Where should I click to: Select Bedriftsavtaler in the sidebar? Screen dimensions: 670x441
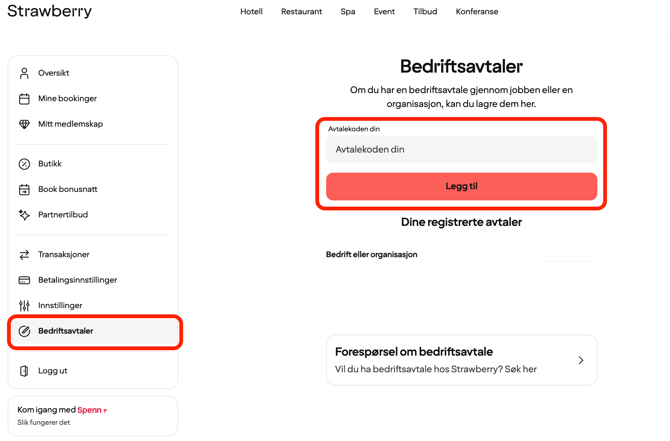(95, 331)
